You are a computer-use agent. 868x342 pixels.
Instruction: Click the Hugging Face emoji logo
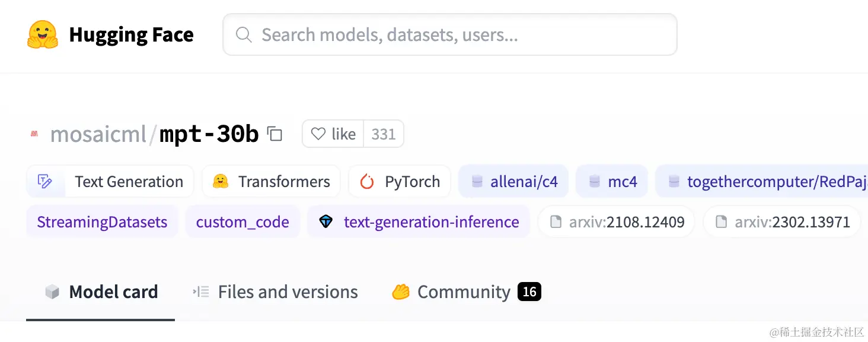tap(43, 34)
